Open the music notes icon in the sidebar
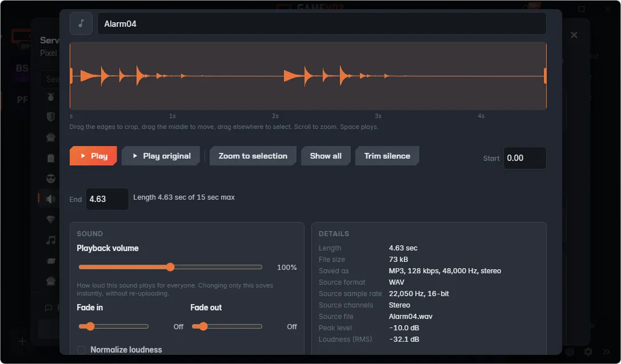Viewport: 621px width, 364px height. [51, 240]
